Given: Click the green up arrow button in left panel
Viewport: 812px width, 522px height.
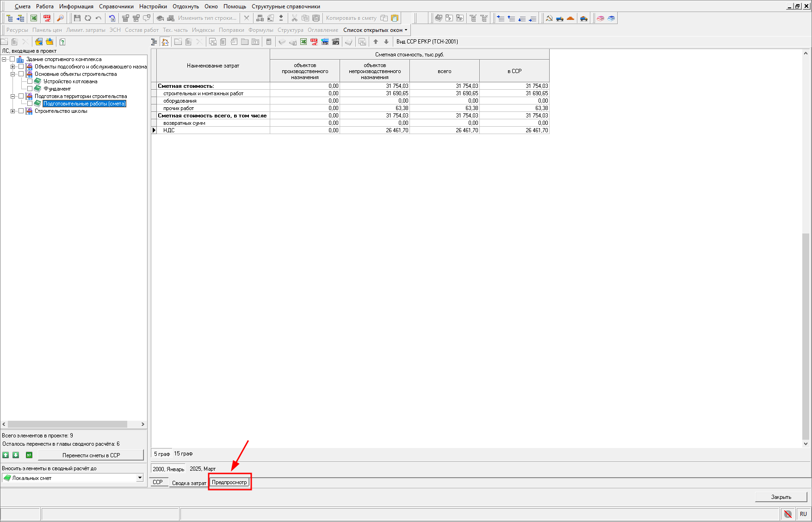Looking at the screenshot, I should pyautogui.click(x=6, y=455).
